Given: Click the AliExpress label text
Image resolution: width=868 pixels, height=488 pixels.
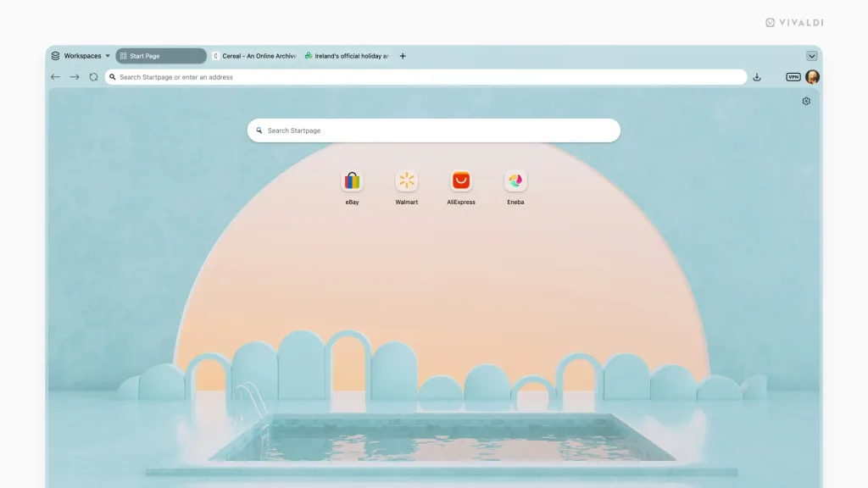Looking at the screenshot, I should tap(460, 202).
